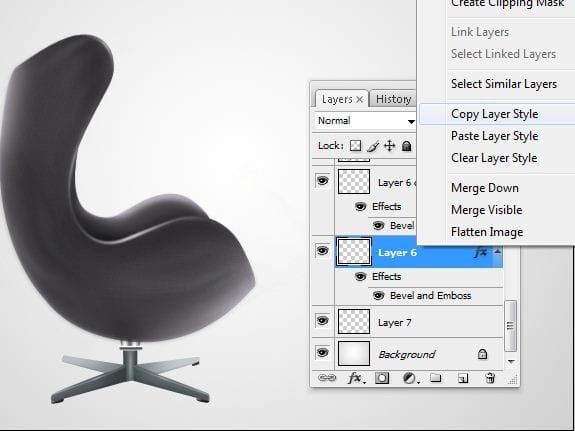This screenshot has width=575, height=431.
Task: Click the fx icon on Layer 6
Action: (x=480, y=252)
